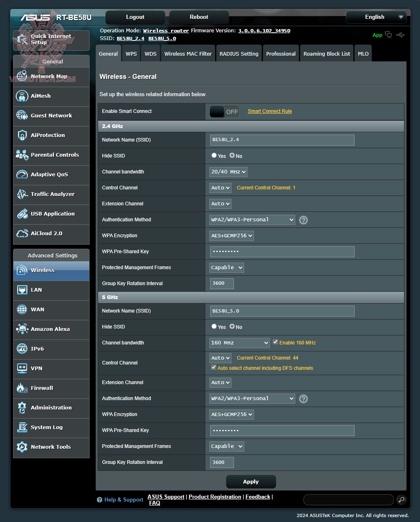Click the Logout button
The width and height of the screenshot is (420, 522).
point(135,17)
